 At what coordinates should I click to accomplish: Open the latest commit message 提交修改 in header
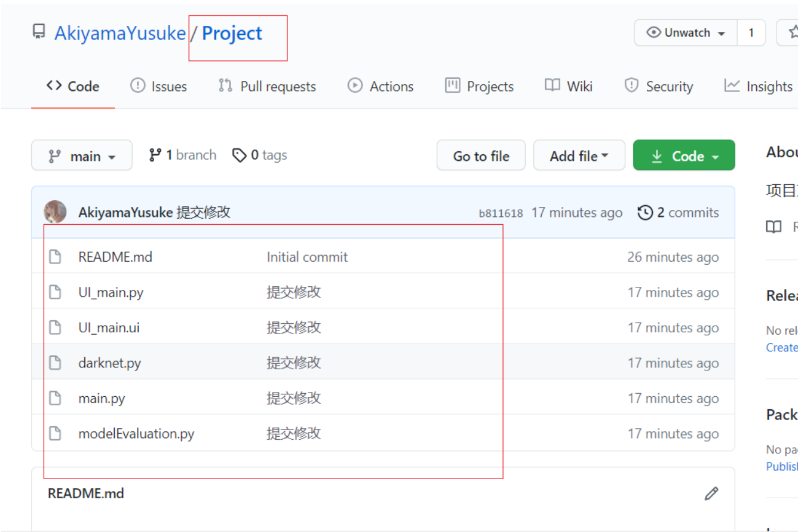click(203, 213)
